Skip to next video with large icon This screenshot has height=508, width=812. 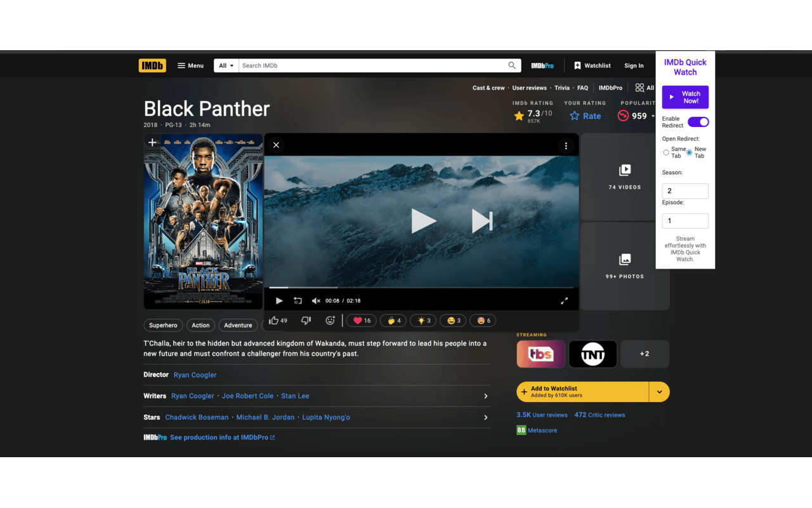482,221
